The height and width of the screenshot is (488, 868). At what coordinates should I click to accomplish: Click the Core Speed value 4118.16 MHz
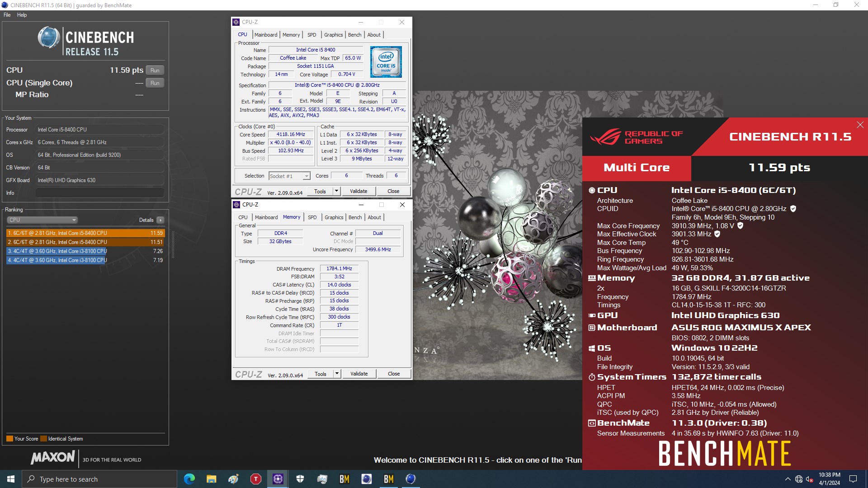291,135
